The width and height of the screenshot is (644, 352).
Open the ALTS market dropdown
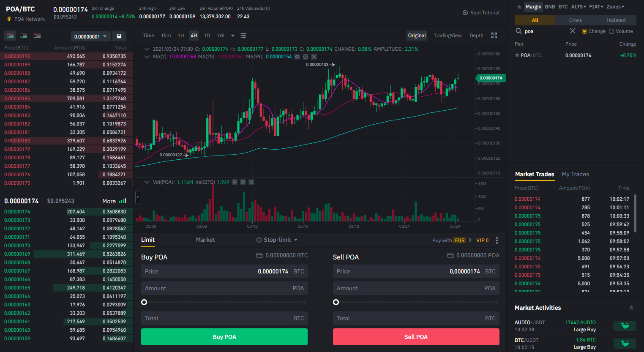(579, 7)
